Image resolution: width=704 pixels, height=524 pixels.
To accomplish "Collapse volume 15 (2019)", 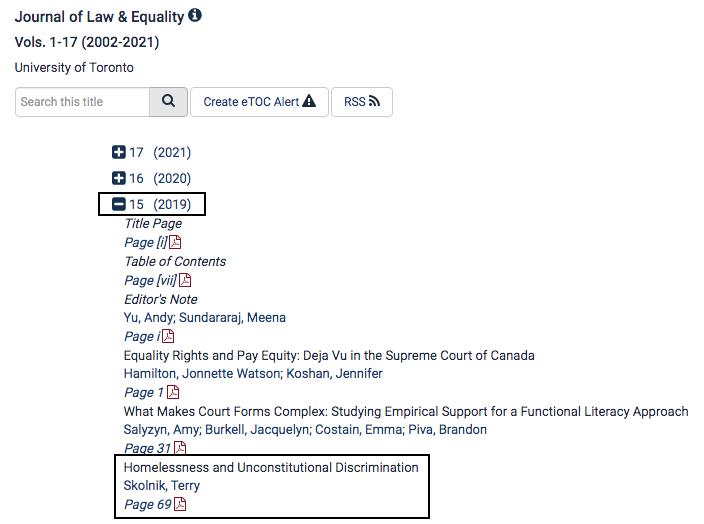I will click(x=119, y=204).
